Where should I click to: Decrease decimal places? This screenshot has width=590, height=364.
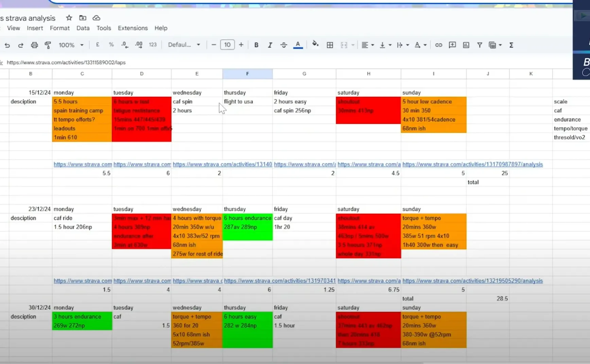pyautogui.click(x=125, y=44)
